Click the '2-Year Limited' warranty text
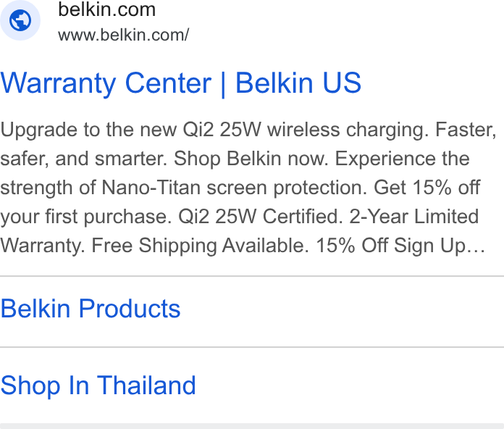The width and height of the screenshot is (504, 429). [x=414, y=217]
